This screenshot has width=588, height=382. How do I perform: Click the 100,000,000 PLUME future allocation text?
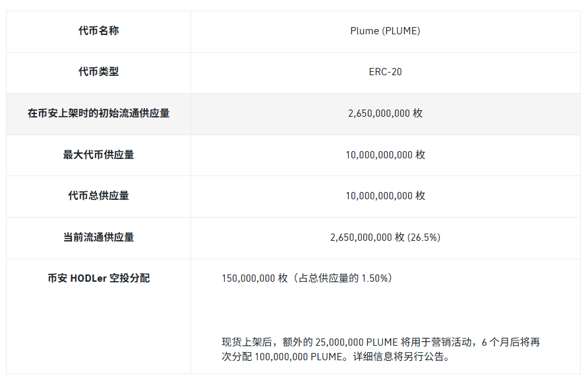pos(299,356)
